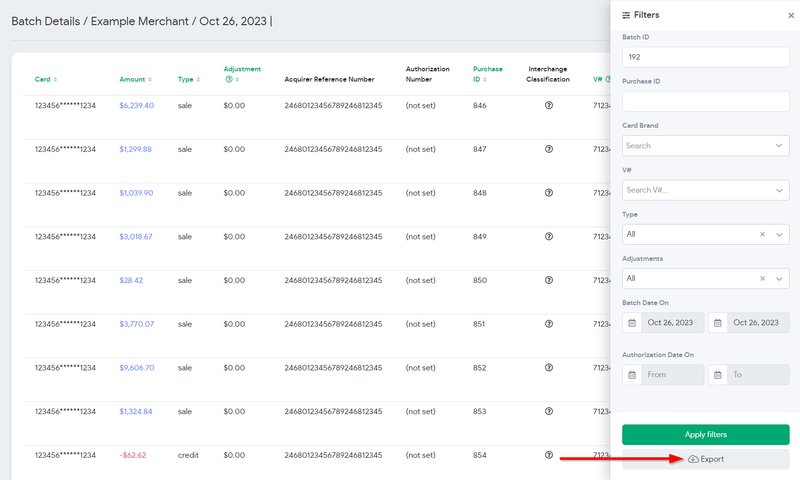Select purchase ID 846 cell
This screenshot has width=800, height=480.
480,106
